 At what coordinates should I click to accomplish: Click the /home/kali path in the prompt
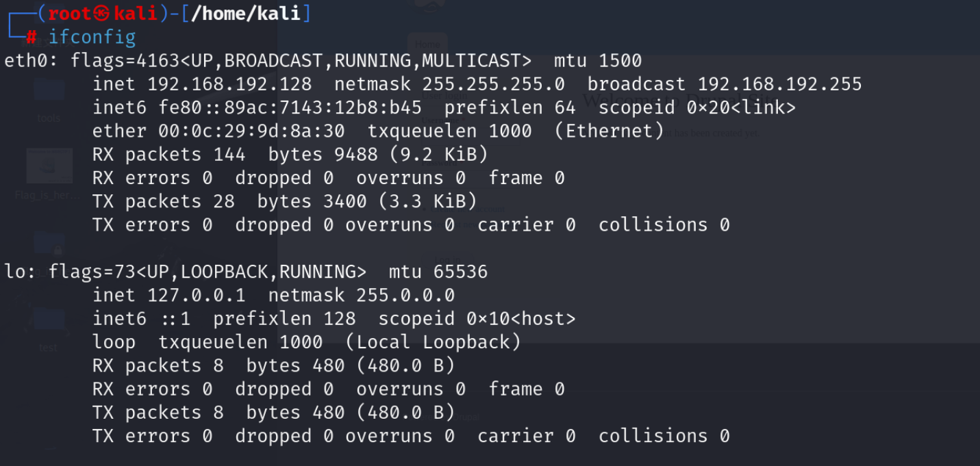click(245, 13)
